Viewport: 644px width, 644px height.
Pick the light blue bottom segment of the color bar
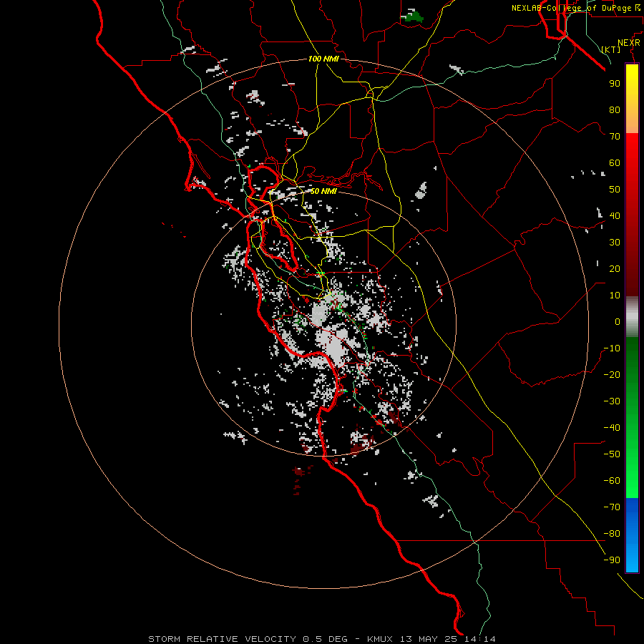pyautogui.click(x=632, y=560)
